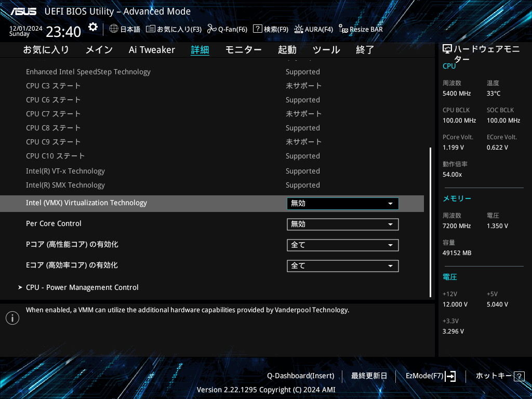Open the 終了 tab
The height and width of the screenshot is (399, 532).
[365, 49]
